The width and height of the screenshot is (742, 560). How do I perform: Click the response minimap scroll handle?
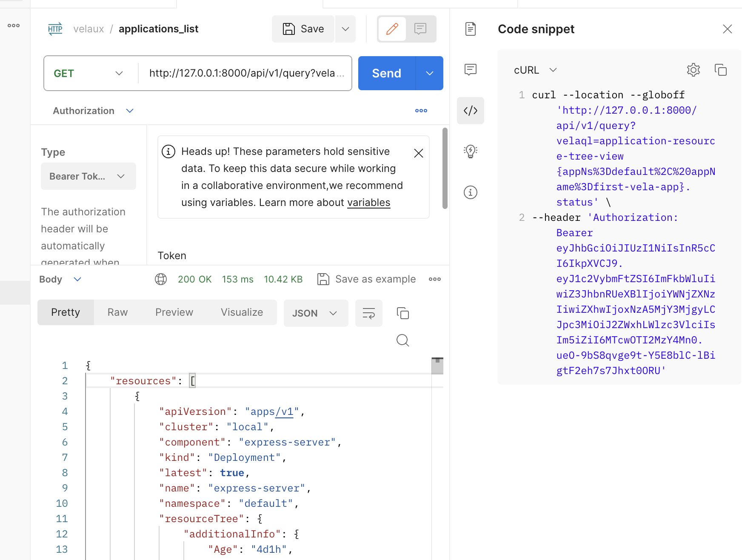click(437, 366)
